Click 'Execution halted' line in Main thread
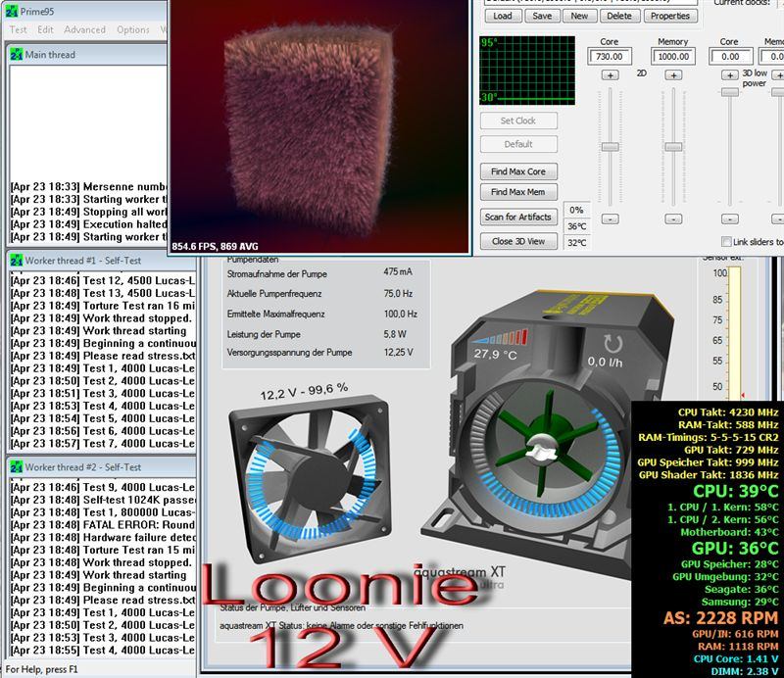784x678 pixels. (89, 224)
